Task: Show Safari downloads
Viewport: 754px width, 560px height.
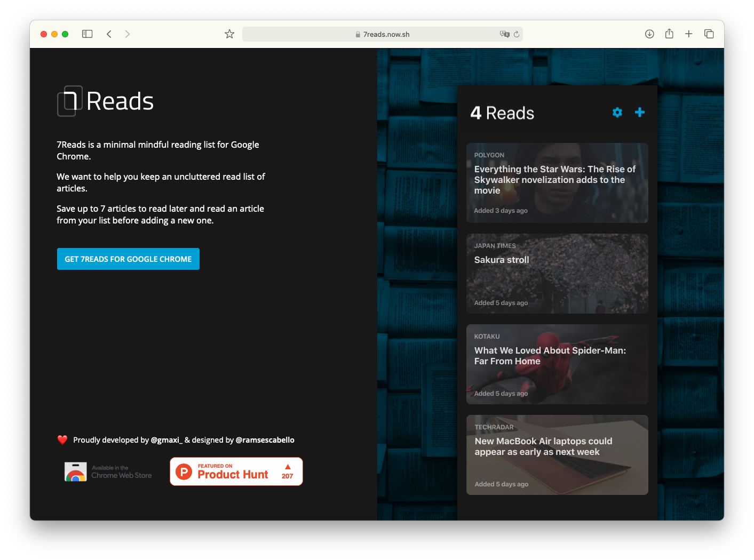Action: [649, 34]
